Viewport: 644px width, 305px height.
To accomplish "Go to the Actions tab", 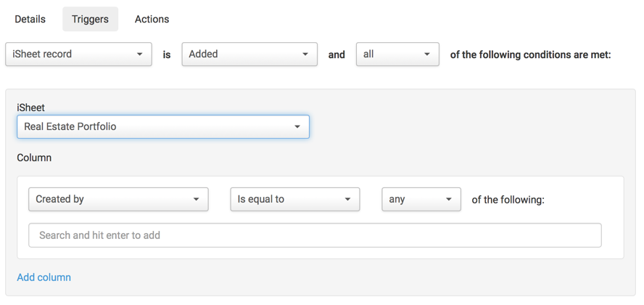I will tap(152, 20).
